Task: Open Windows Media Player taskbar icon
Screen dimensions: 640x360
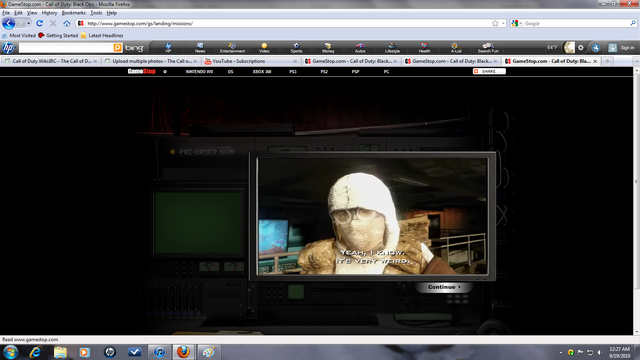Action: (x=84, y=352)
